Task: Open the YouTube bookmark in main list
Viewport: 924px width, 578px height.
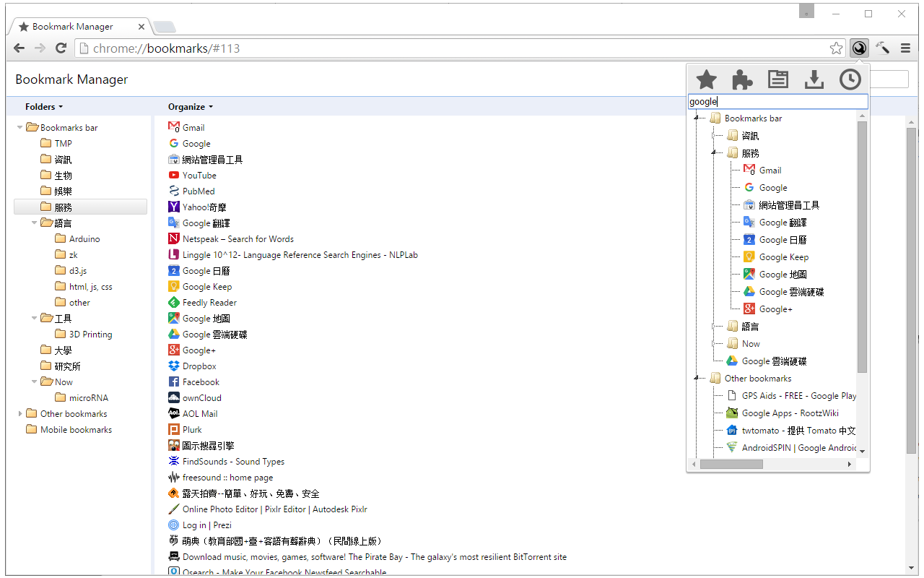Action: tap(199, 176)
